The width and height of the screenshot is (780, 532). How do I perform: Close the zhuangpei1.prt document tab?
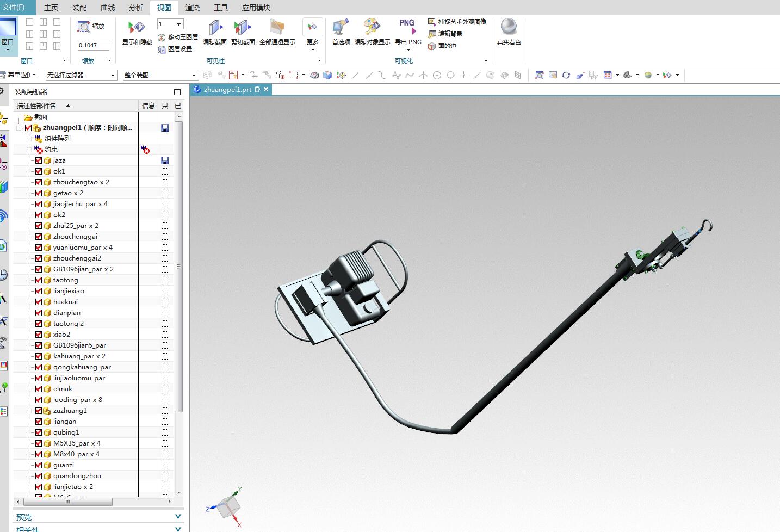point(266,89)
